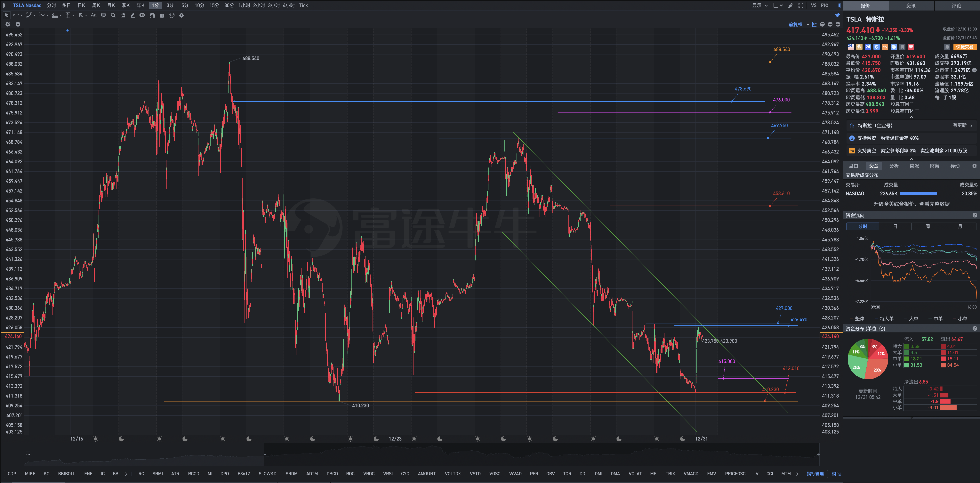980x483 pixels.
Task: Switch to 日K chart period
Action: pos(81,5)
